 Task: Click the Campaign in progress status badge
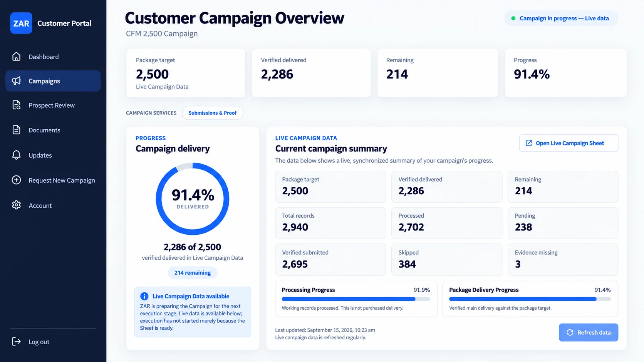point(561,18)
